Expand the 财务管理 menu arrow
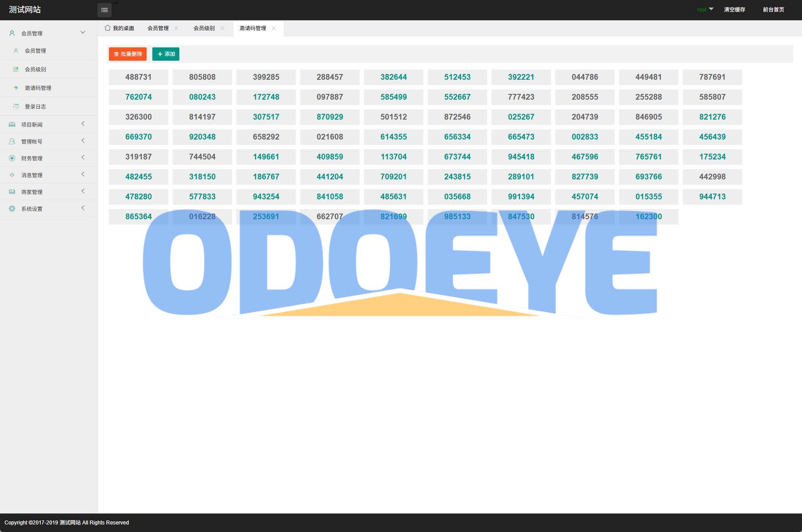This screenshot has width=802, height=532. coord(83,158)
